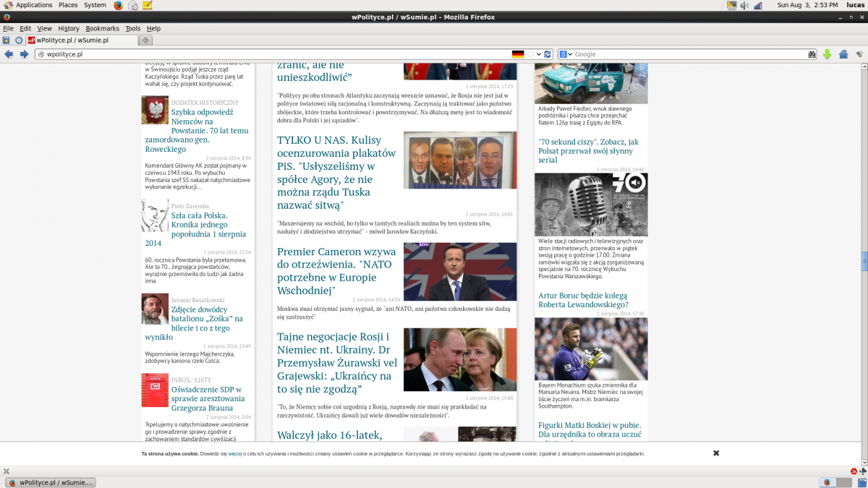The height and width of the screenshot is (488, 868).
Task: Click Jaromir Kwiatkowski's author photo
Action: pos(155,309)
